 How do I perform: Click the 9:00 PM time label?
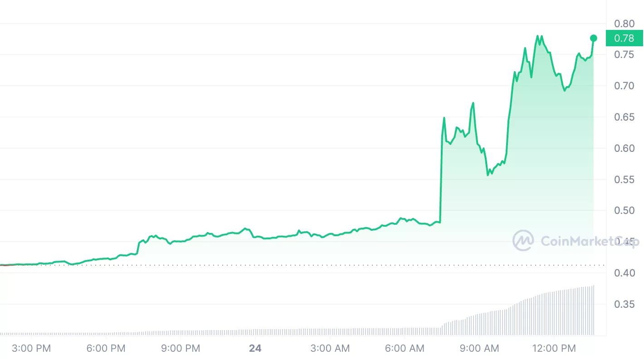pyautogui.click(x=181, y=348)
